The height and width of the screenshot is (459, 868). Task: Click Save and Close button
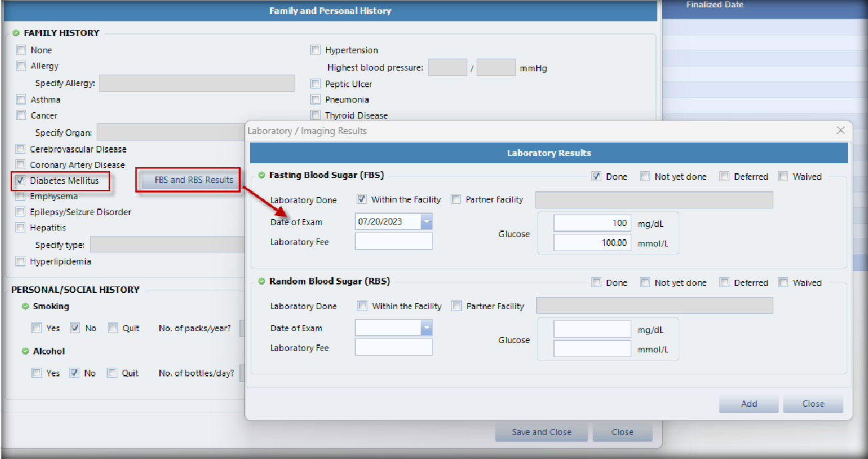tap(541, 432)
